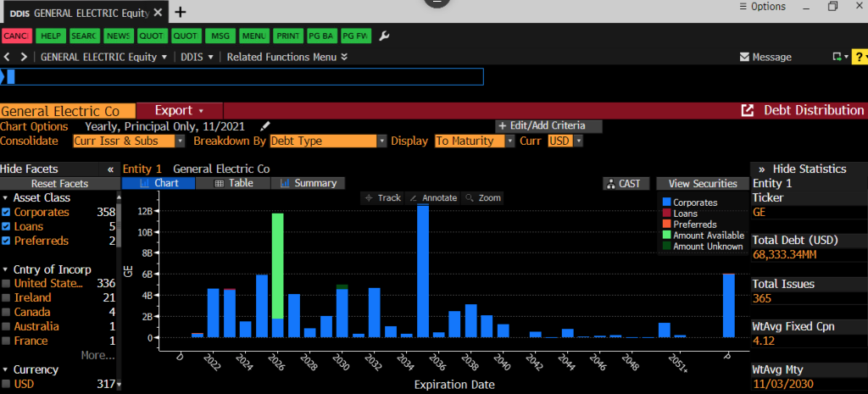
Task: Expand the Export dropdown
Action: point(180,111)
